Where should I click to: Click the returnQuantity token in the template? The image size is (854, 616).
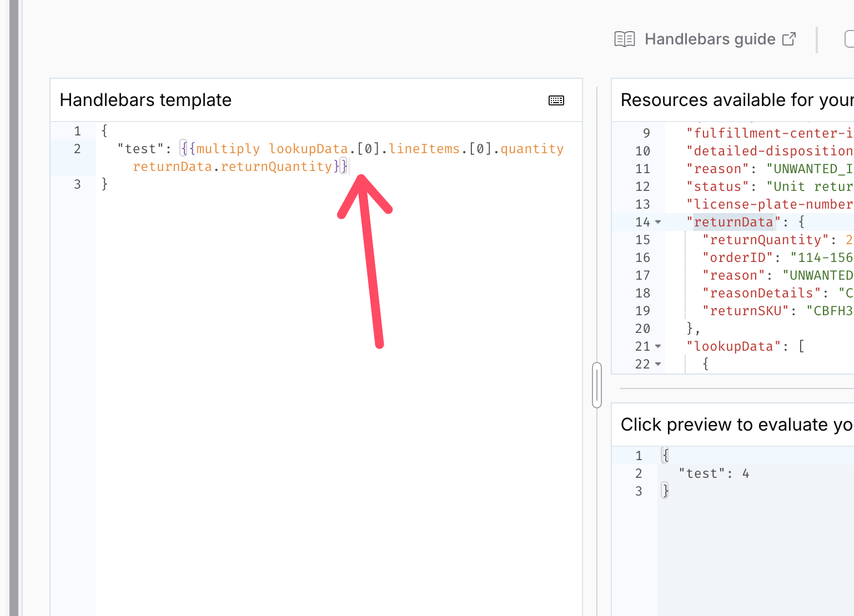coord(277,166)
